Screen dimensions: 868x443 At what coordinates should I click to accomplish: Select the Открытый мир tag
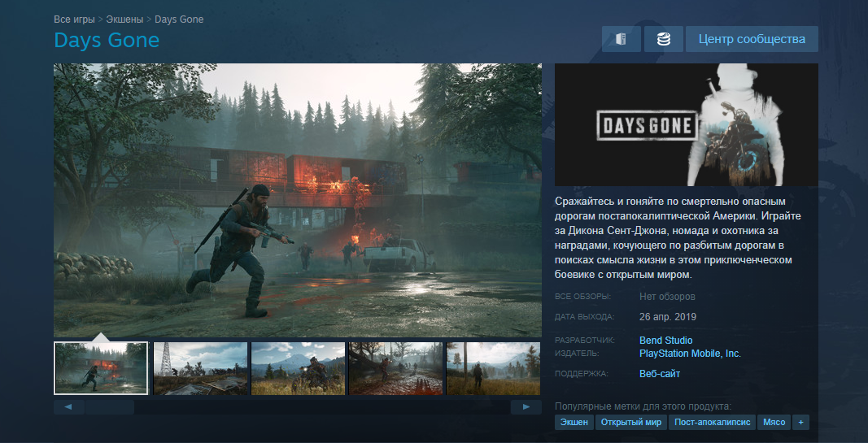[631, 423]
